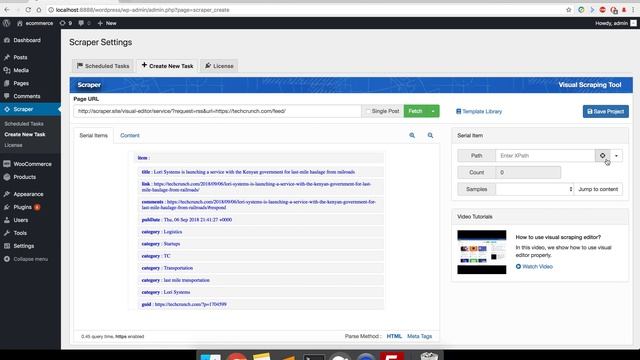Click the second magnifier zoom icon
This screenshot has width=640, height=360.
(430, 136)
